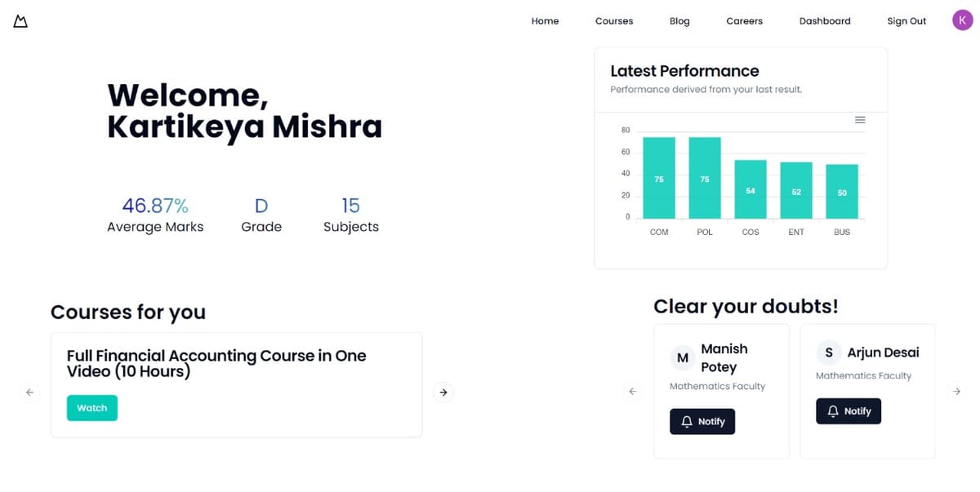Click left arrow of faculty carousel
This screenshot has height=492, width=980.
[x=633, y=392]
